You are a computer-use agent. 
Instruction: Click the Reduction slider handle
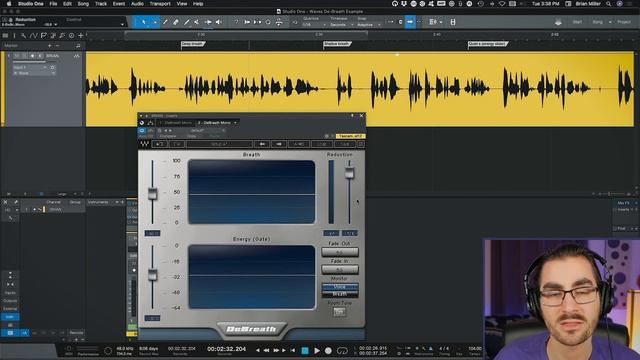[x=349, y=173]
